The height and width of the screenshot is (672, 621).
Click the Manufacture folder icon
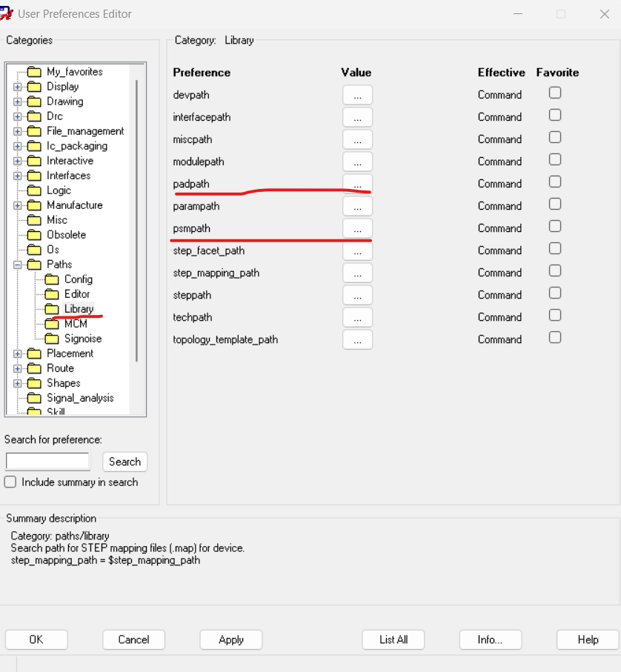pos(34,205)
